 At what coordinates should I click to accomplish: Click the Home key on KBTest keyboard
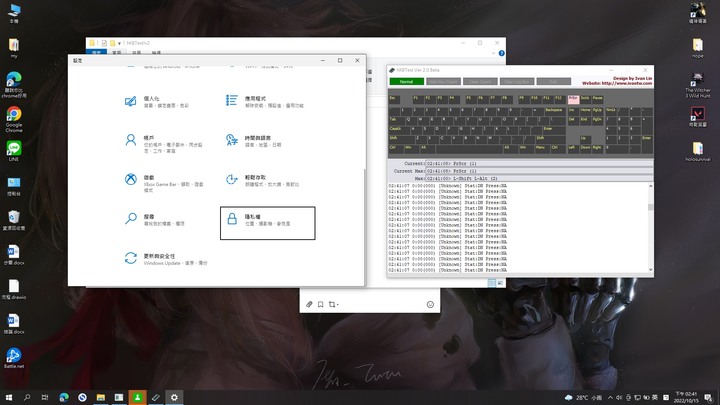[585, 111]
